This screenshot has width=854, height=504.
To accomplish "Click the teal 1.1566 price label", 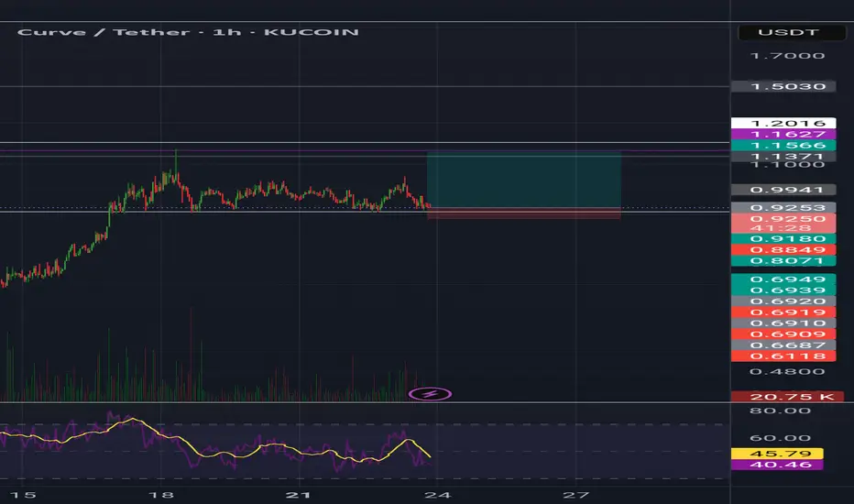I will pyautogui.click(x=783, y=145).
